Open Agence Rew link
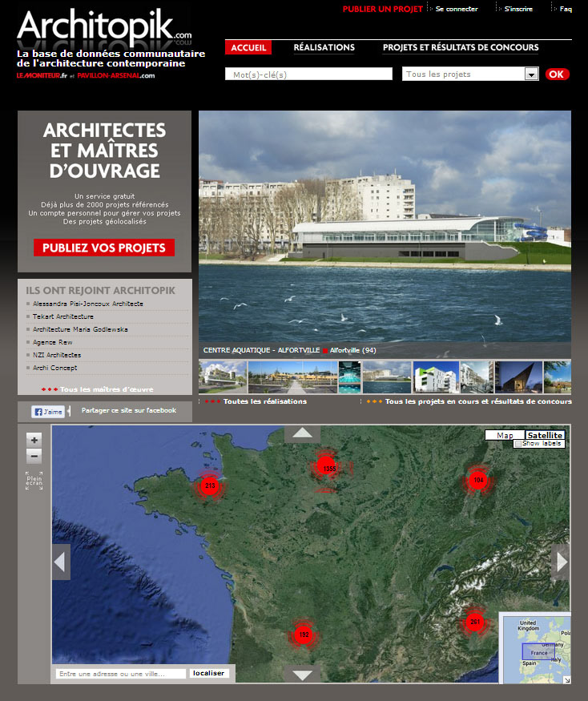 [x=52, y=342]
